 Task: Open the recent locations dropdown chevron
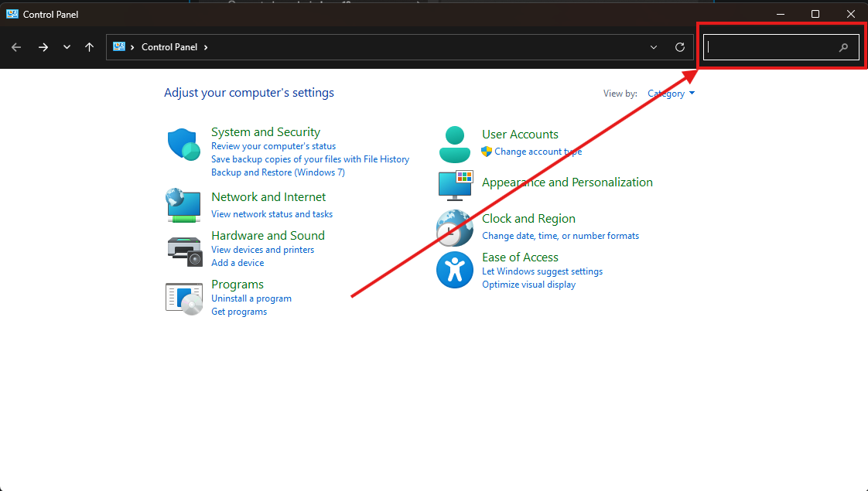67,47
